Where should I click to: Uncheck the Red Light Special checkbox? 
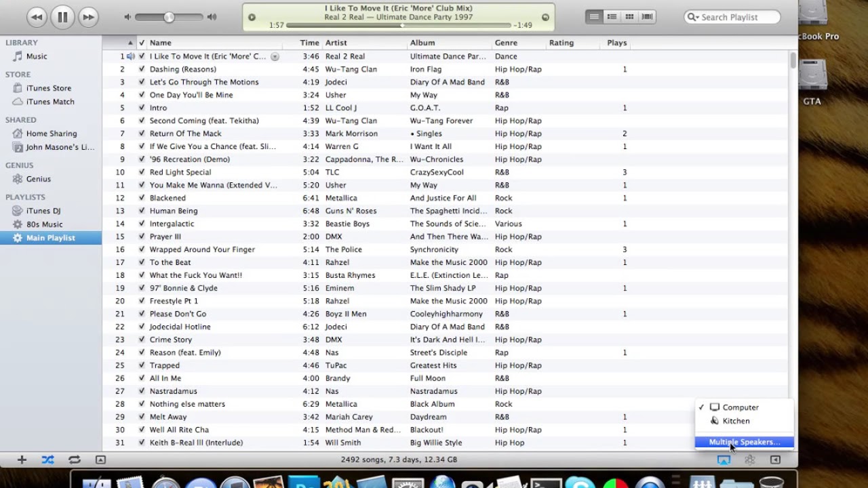point(142,172)
